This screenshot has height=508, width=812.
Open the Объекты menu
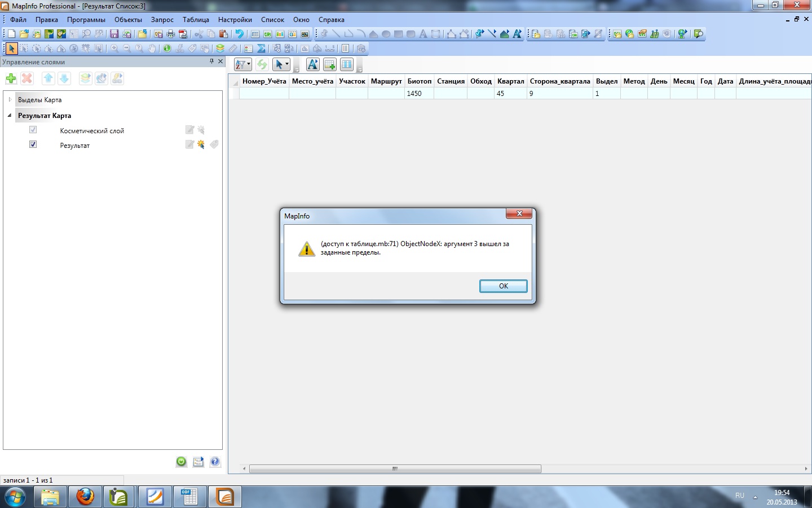point(128,20)
